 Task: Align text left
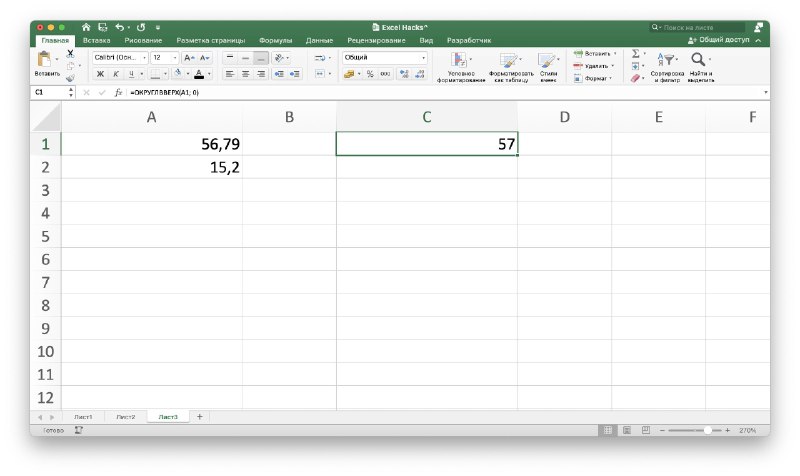click(x=230, y=74)
